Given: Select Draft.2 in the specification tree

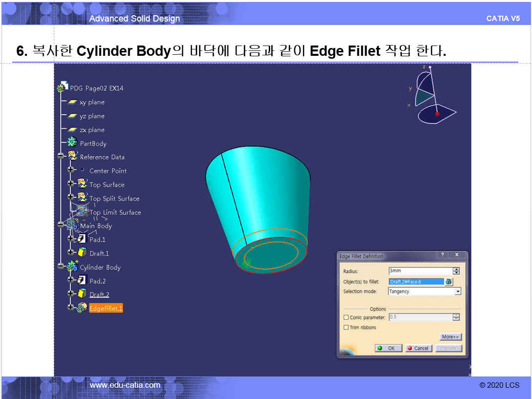Looking at the screenshot, I should point(99,295).
